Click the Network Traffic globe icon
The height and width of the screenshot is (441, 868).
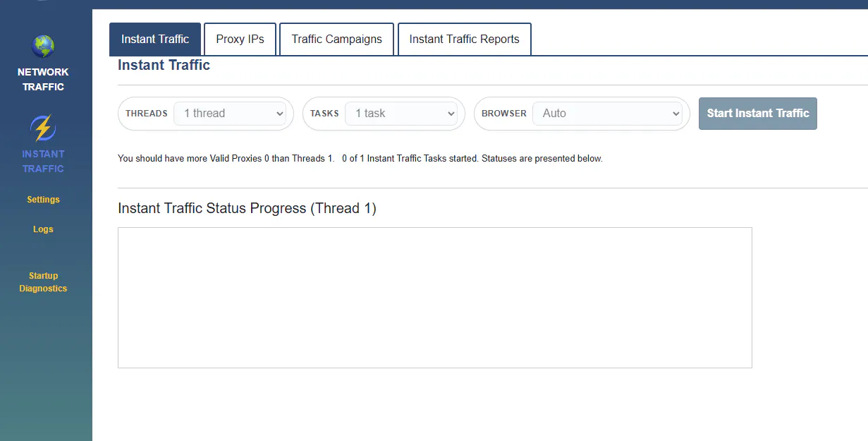point(43,47)
